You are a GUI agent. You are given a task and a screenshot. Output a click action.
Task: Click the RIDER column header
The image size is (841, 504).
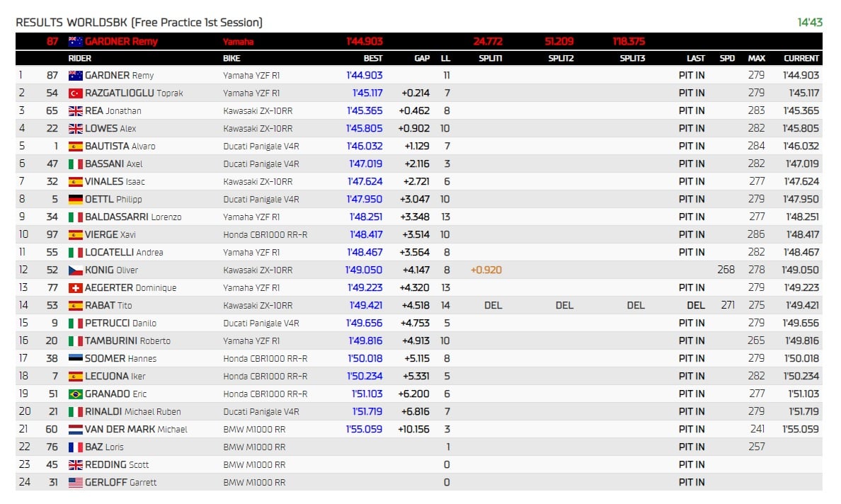point(80,58)
